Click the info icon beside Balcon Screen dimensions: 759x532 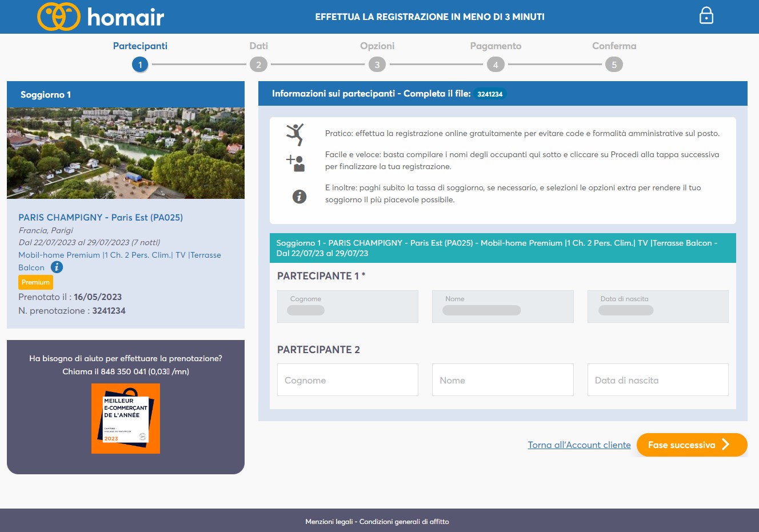click(x=57, y=267)
